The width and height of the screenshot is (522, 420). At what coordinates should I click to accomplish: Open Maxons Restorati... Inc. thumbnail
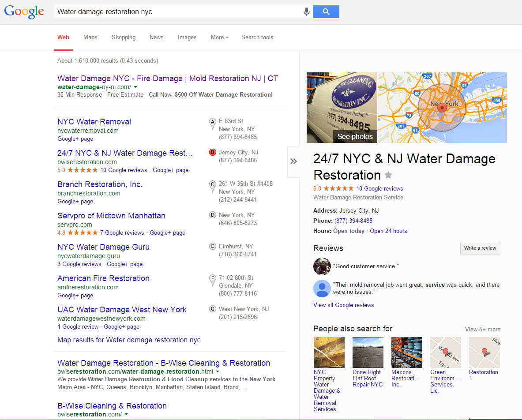pos(407,352)
